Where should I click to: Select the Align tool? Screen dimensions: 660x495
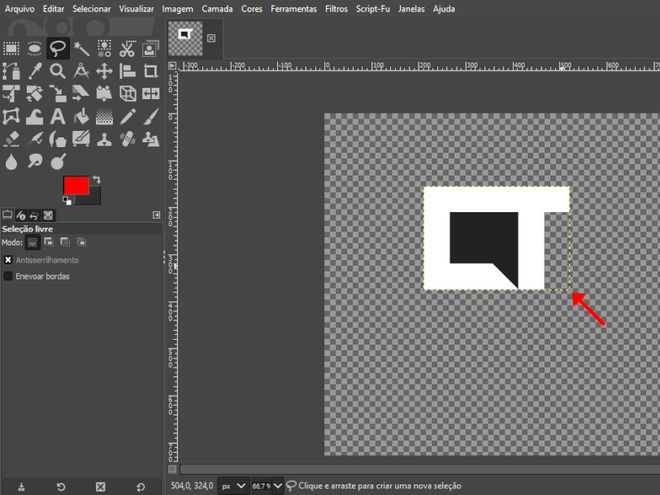click(x=127, y=71)
